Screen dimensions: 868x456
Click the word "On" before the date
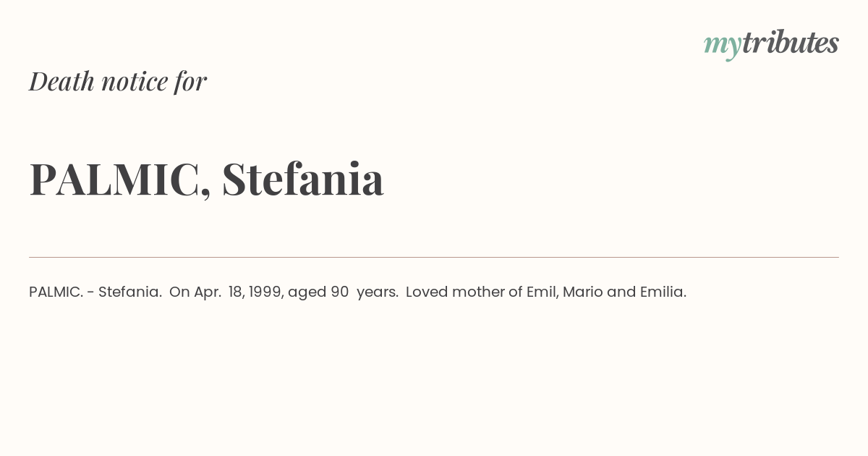179,292
